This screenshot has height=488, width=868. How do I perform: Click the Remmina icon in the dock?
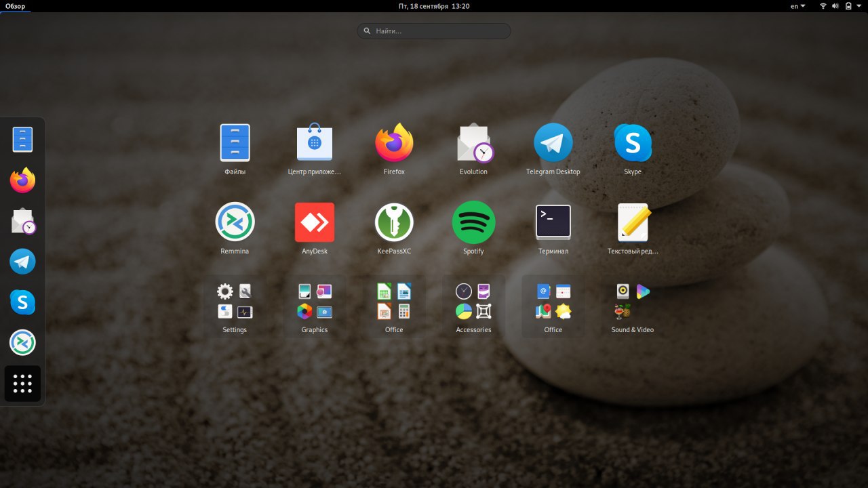pos(22,343)
